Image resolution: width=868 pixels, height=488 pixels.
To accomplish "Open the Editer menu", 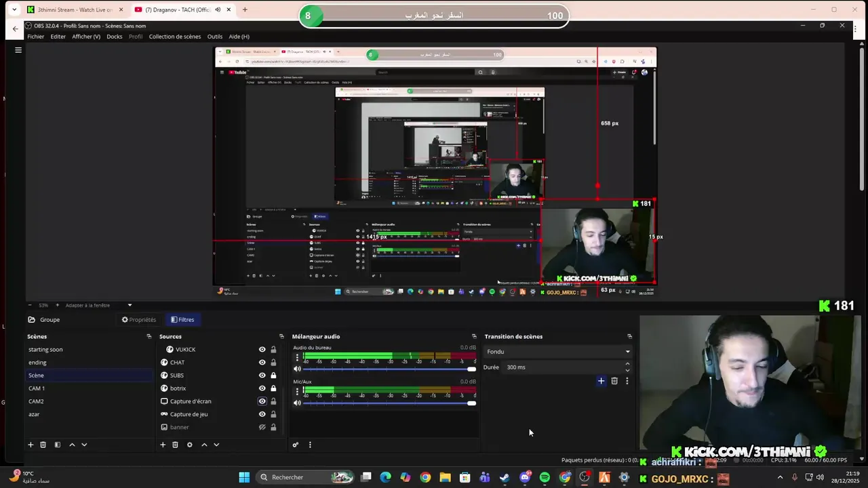I will click(58, 37).
